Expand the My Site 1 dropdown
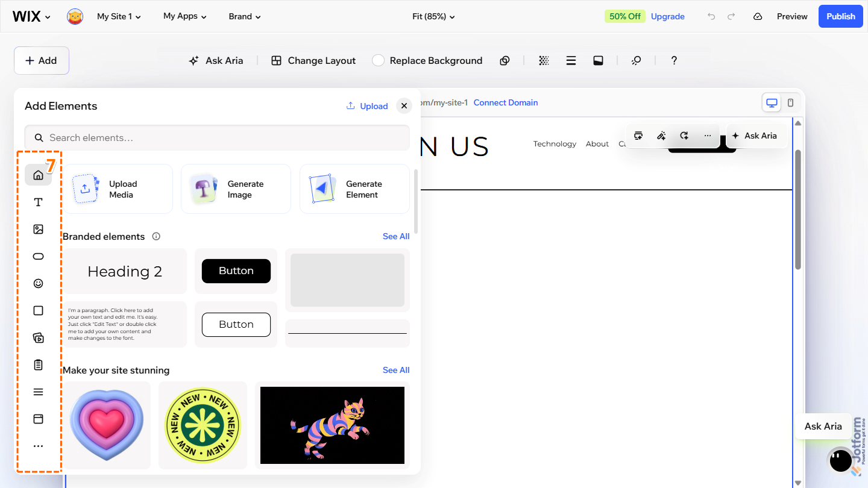The image size is (868, 488). 119,16
